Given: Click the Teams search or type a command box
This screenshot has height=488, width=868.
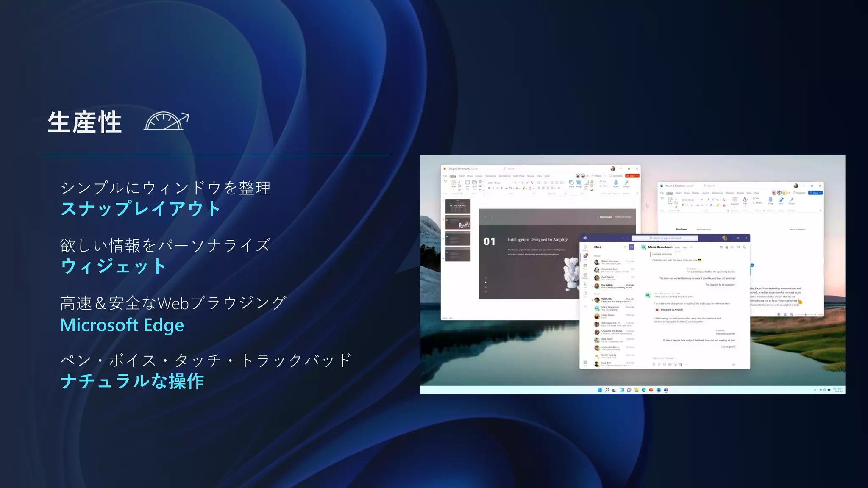Looking at the screenshot, I should click(x=665, y=238).
